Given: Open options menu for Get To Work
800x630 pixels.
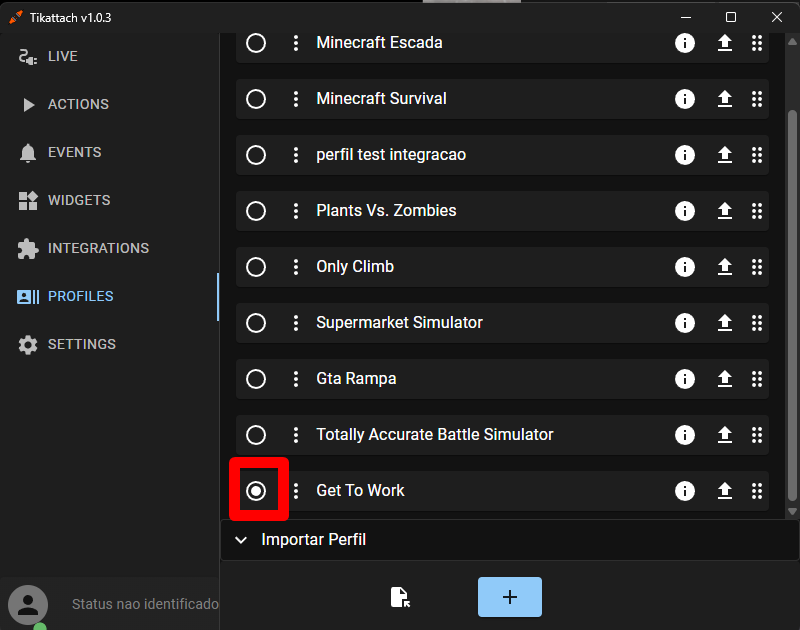Looking at the screenshot, I should (296, 491).
